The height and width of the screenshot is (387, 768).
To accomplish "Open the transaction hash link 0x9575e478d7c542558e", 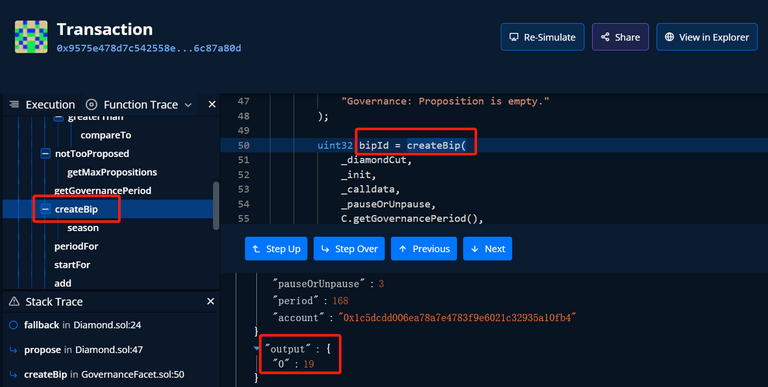I will click(149, 48).
